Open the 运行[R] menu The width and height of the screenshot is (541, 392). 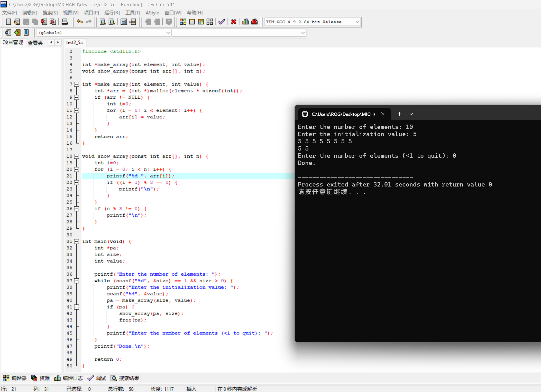pyautogui.click(x=112, y=13)
